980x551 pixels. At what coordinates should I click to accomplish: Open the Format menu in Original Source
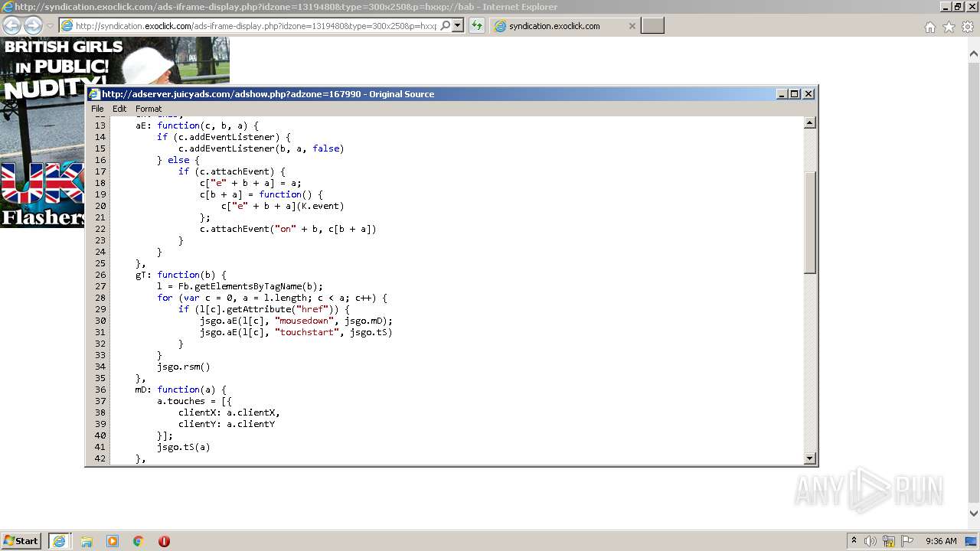149,109
